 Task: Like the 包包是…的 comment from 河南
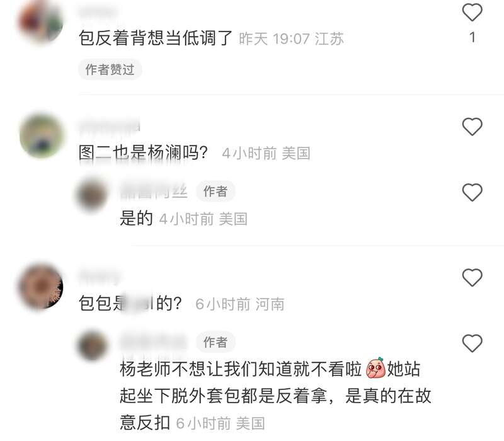coord(472,277)
